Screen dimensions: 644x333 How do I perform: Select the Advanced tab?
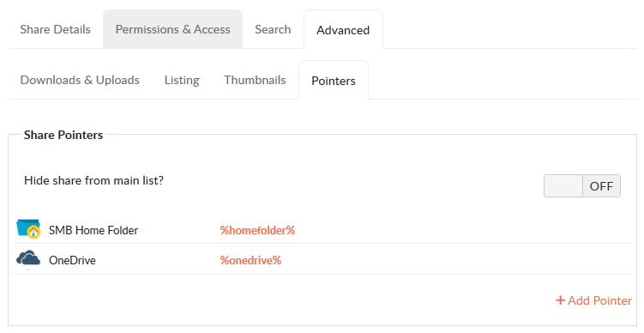coord(343,30)
